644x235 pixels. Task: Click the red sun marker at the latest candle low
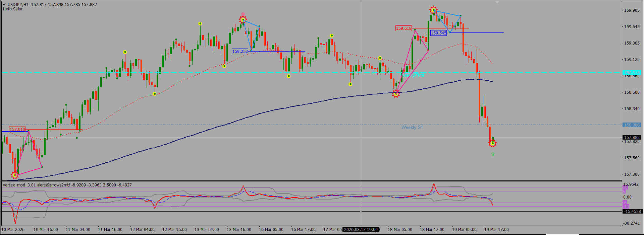coord(492,144)
